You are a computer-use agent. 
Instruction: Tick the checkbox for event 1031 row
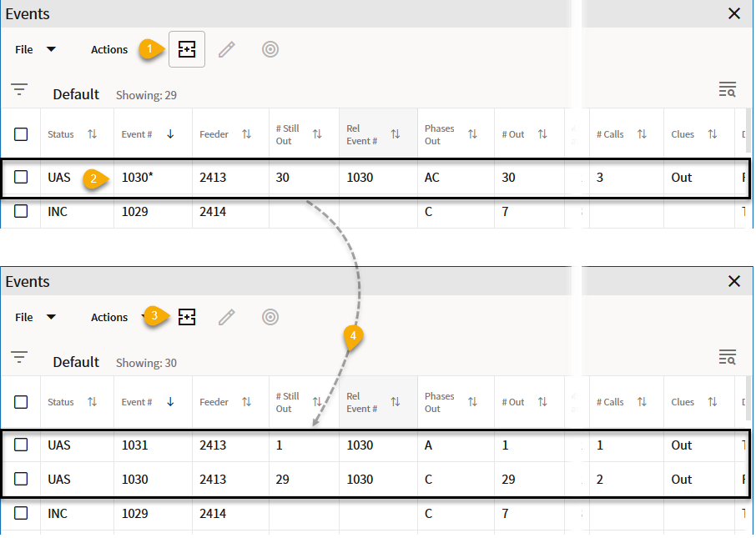click(21, 445)
